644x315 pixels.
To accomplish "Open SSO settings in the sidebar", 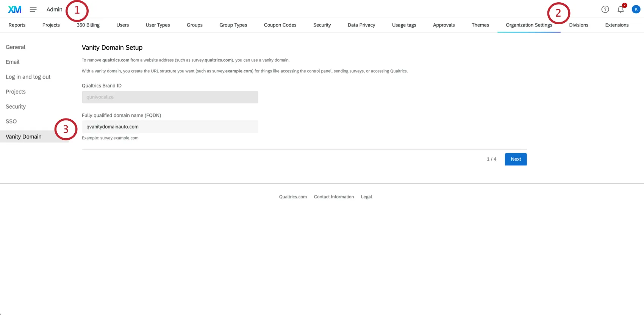I will coord(11,121).
